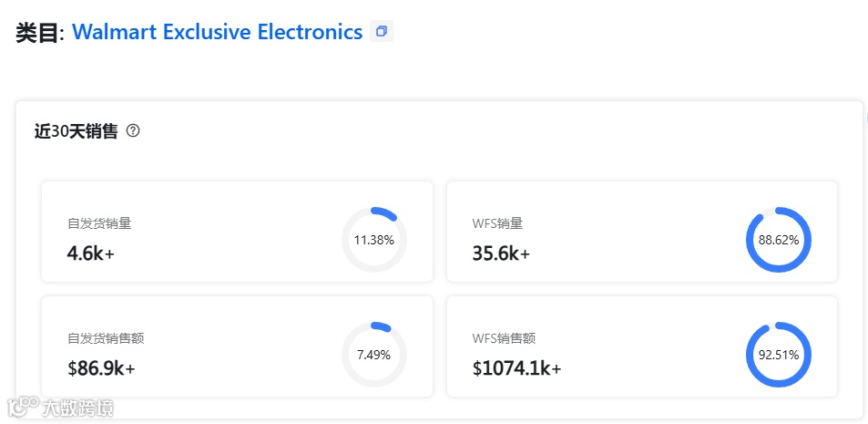Select the 35.6k+ WFS volume value
Image resolution: width=868 pixels, height=424 pixels.
501,253
